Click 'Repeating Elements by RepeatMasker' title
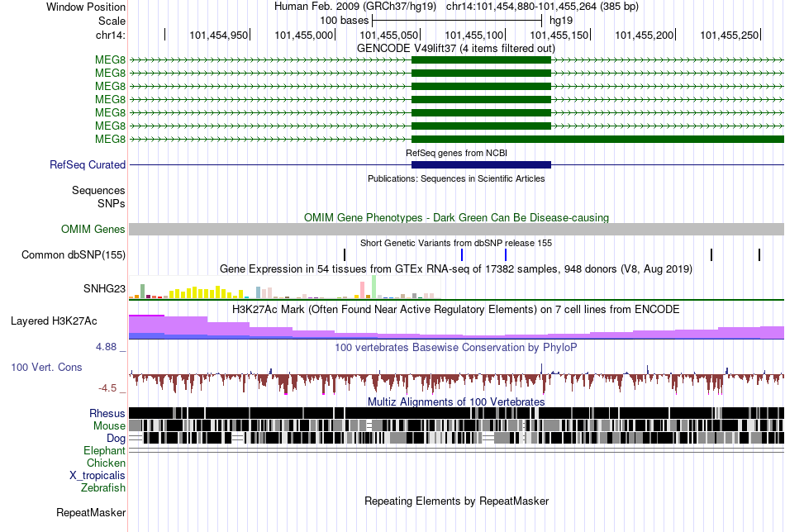This screenshot has width=785, height=532. (x=456, y=501)
